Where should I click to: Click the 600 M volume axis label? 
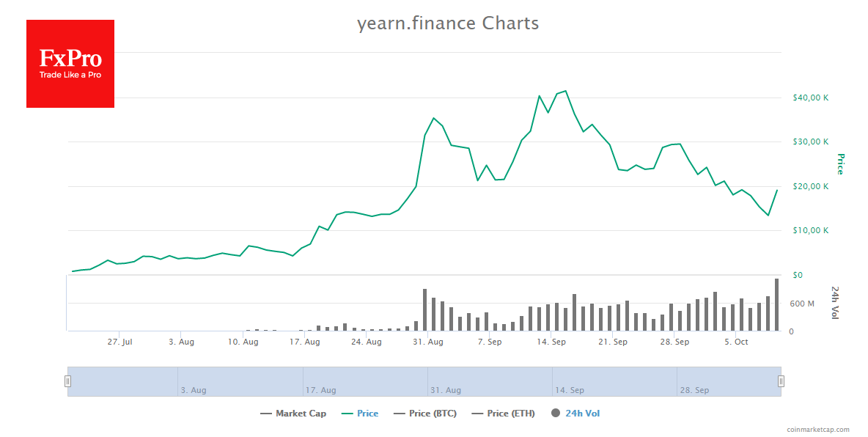pos(801,304)
